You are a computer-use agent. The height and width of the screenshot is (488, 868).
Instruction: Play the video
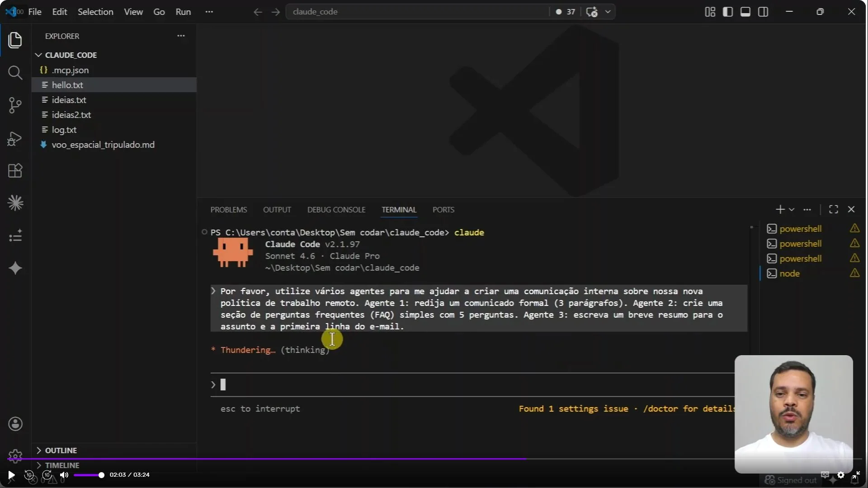pyautogui.click(x=11, y=475)
